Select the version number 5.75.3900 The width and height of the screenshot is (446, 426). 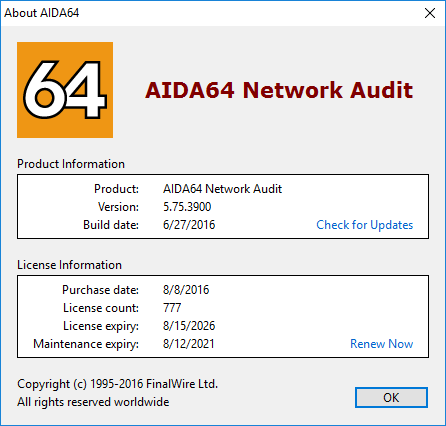187,207
